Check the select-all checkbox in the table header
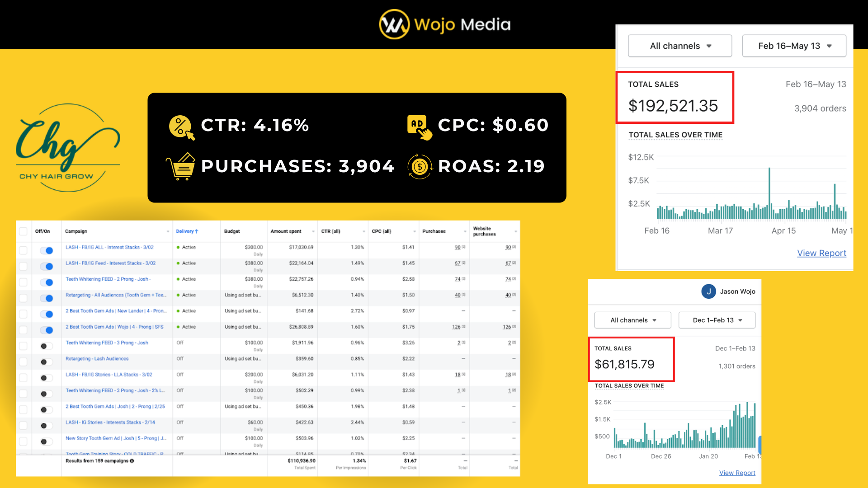 23,231
